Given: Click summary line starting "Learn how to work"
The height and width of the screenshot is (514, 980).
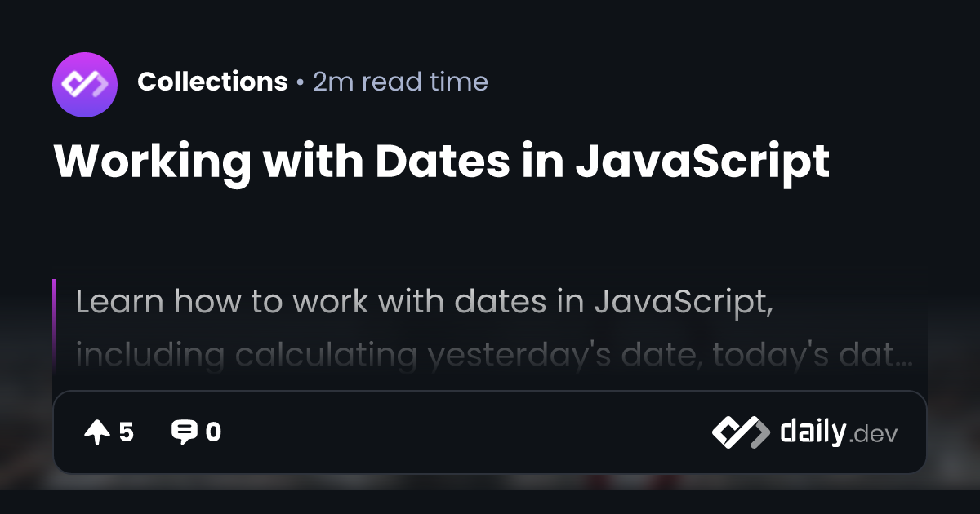Looking at the screenshot, I should [425, 302].
